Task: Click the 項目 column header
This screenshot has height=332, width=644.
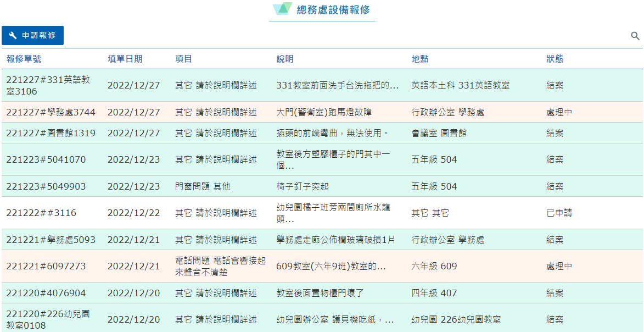Action: pos(183,59)
